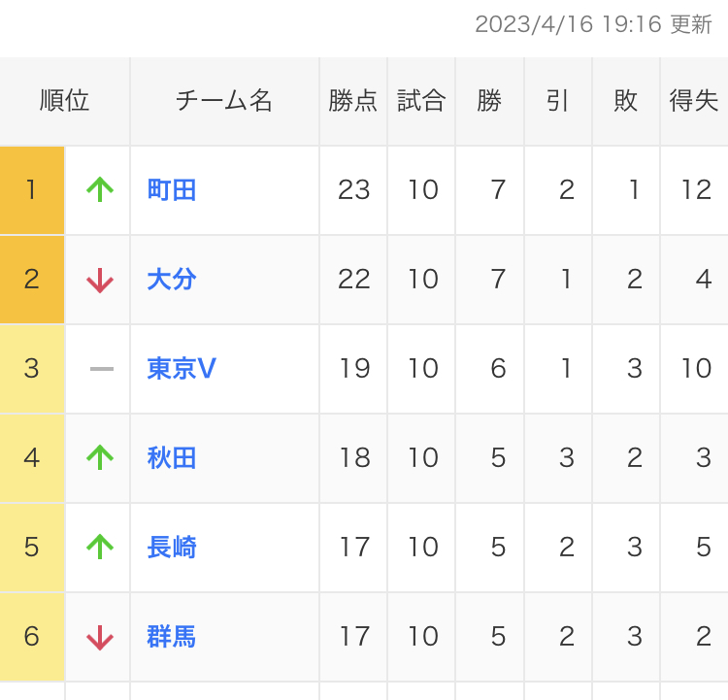Open the 大分 team link
The width and height of the screenshot is (728, 700).
click(x=172, y=280)
